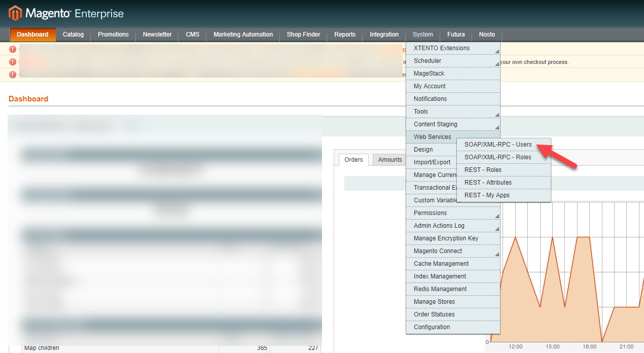Open the Catalog menu

[73, 34]
